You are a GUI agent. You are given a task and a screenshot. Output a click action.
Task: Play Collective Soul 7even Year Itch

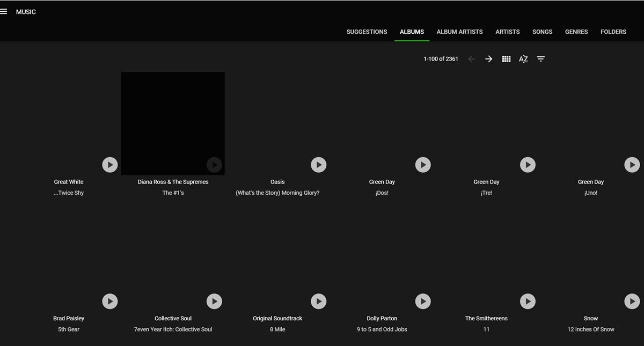[x=214, y=301]
